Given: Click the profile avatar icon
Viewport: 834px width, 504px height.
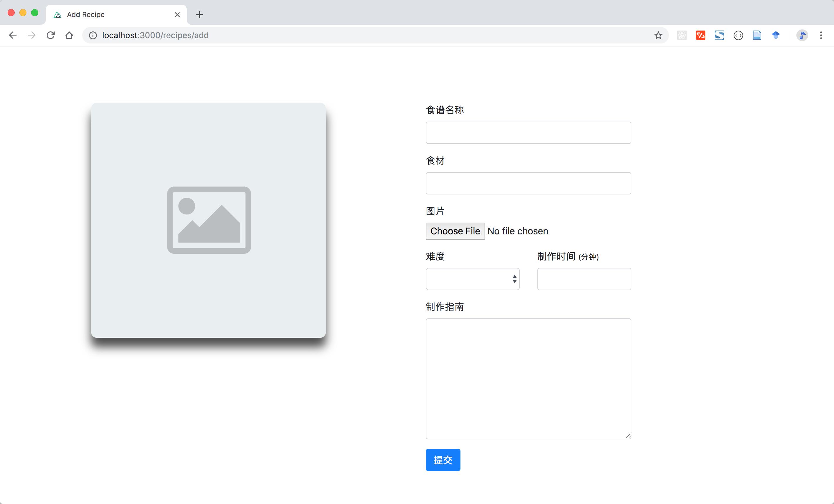Looking at the screenshot, I should click(802, 35).
